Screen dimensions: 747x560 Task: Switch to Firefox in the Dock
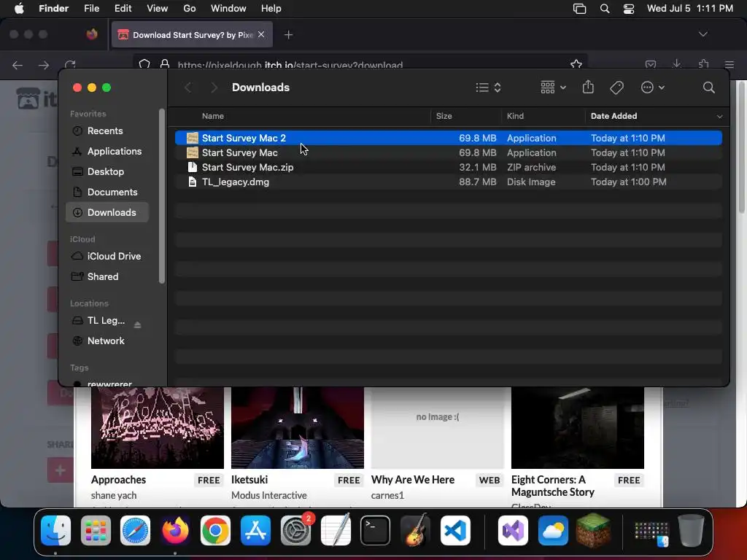[175, 530]
